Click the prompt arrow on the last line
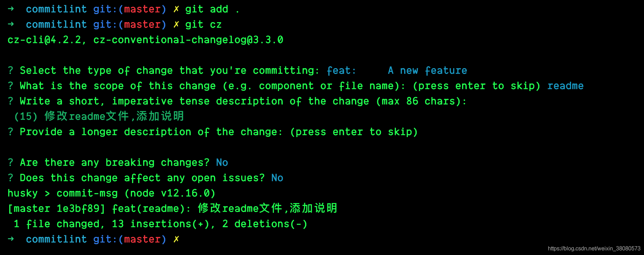Viewport: 644px width, 255px height. click(11, 239)
